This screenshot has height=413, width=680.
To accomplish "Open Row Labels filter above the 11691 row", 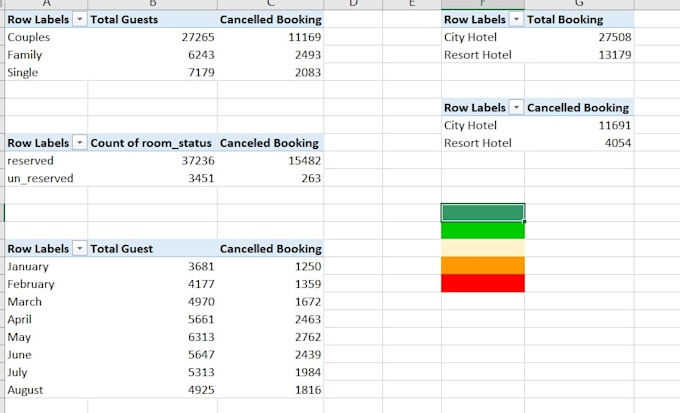I will tap(516, 108).
